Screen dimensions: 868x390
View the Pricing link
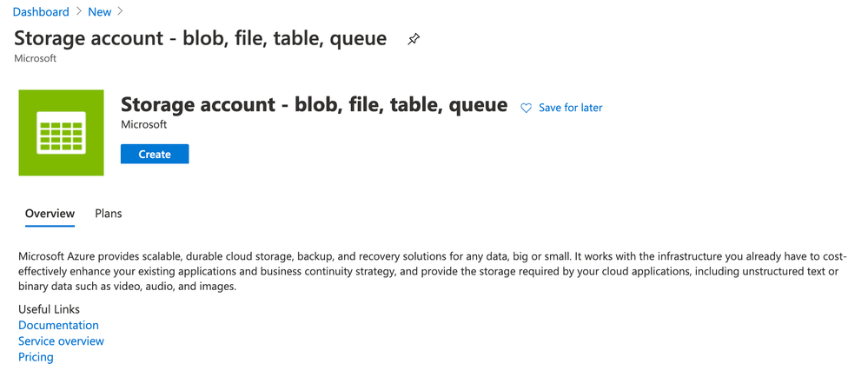click(x=36, y=357)
